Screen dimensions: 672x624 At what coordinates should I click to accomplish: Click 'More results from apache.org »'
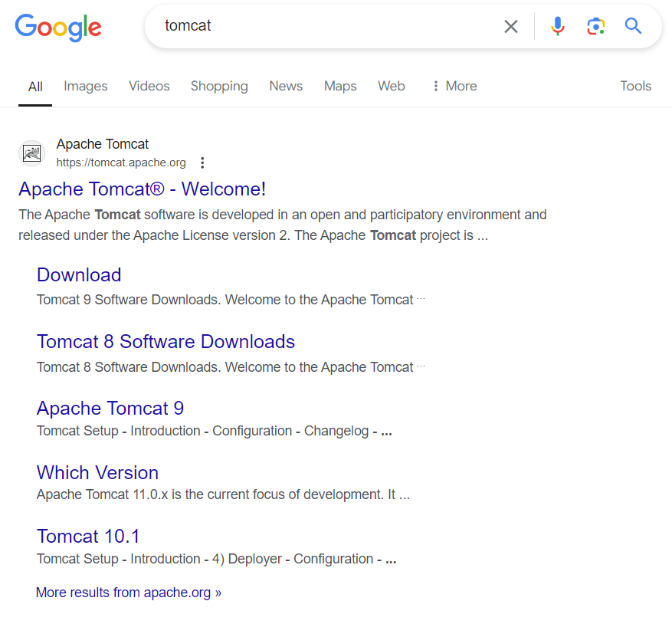click(x=129, y=593)
